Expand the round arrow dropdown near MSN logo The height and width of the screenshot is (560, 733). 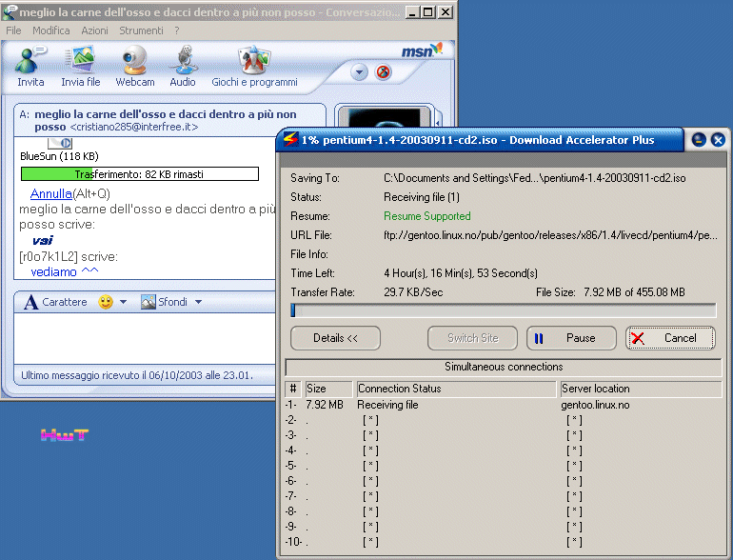coord(359,72)
